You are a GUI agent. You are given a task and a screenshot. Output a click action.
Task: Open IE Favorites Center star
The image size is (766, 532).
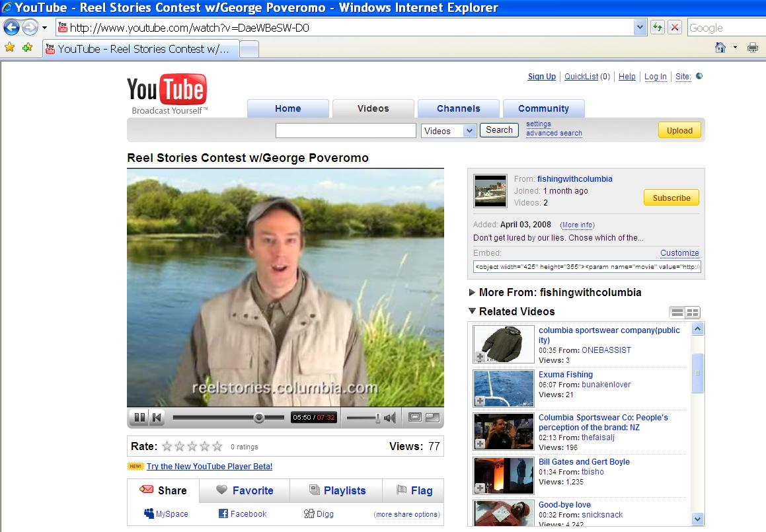coord(10,48)
